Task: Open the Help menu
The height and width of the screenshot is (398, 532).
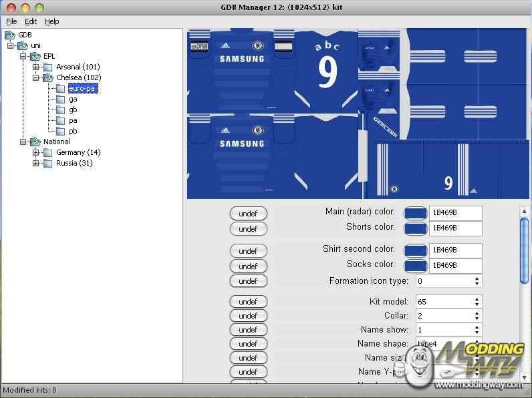Action: (x=52, y=21)
